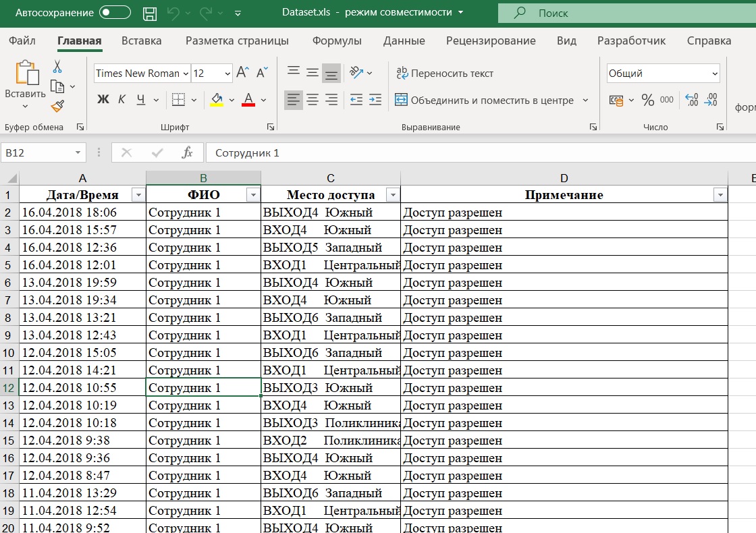The image size is (756, 533).
Task: Open Customize Quick Access Toolbar dropdown
Action: (x=238, y=13)
